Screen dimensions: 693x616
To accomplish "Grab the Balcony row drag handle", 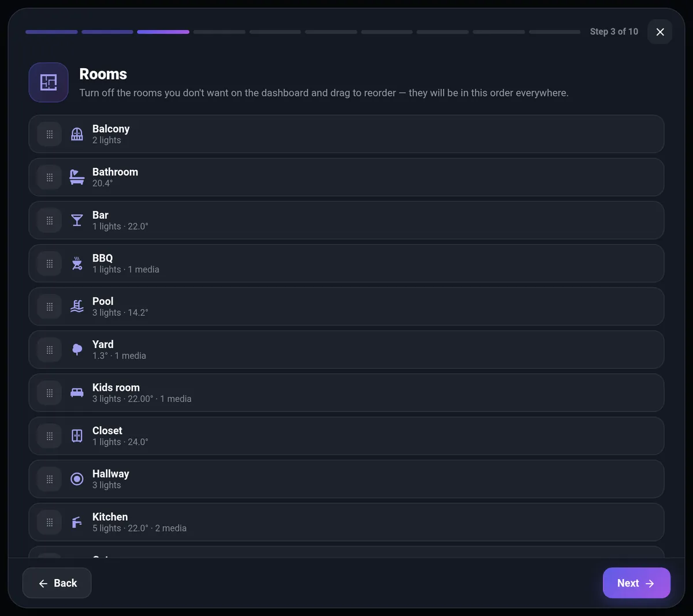I will 50,135.
